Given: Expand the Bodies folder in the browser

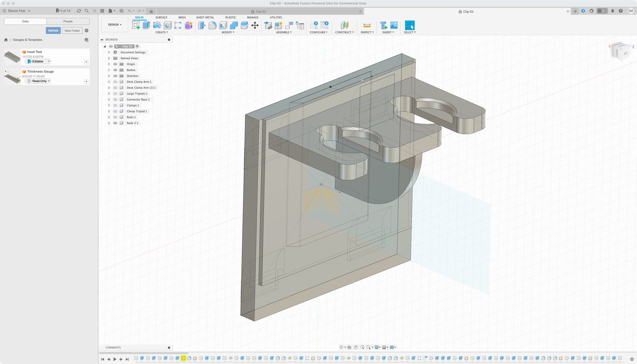Looking at the screenshot, I should tap(109, 70).
